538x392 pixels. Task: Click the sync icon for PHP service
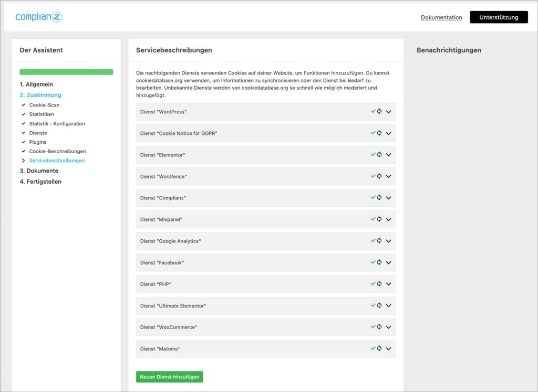tap(379, 284)
